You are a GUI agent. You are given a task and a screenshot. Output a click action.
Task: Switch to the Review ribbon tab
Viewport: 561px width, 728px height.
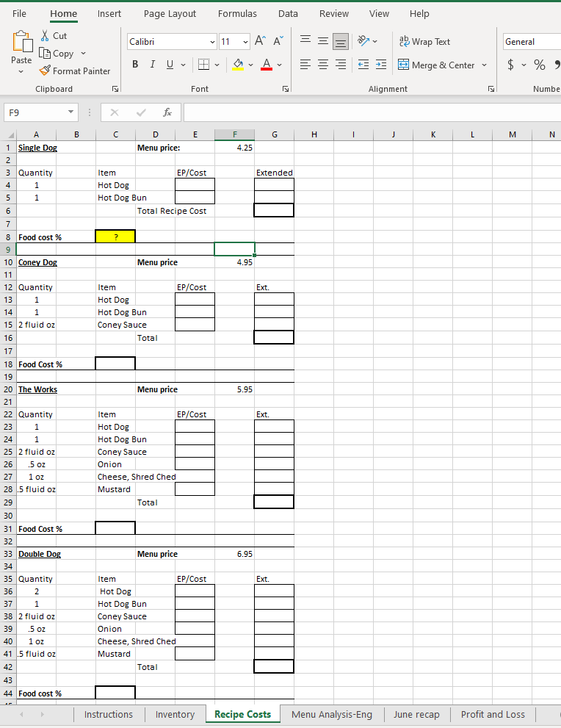[x=334, y=14]
